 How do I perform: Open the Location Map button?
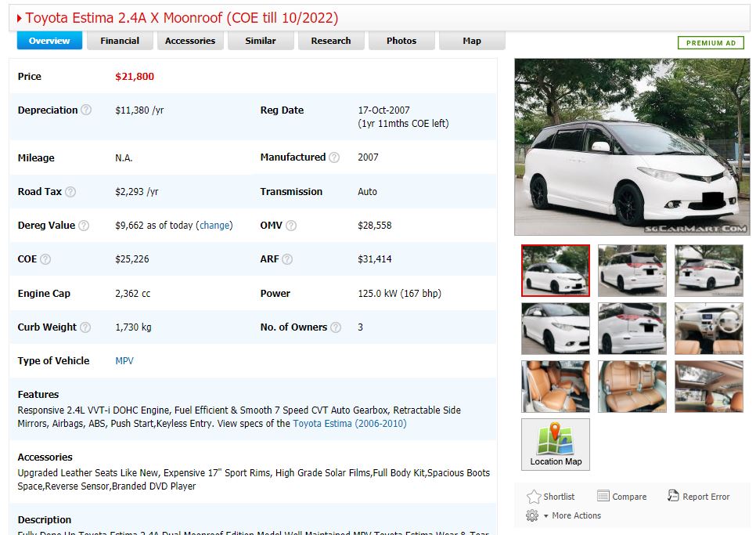(556, 444)
